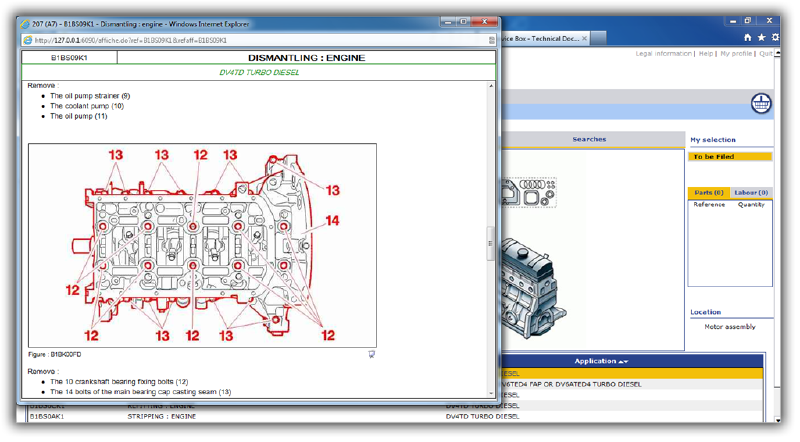Click gasket set parts illustration

point(529,192)
